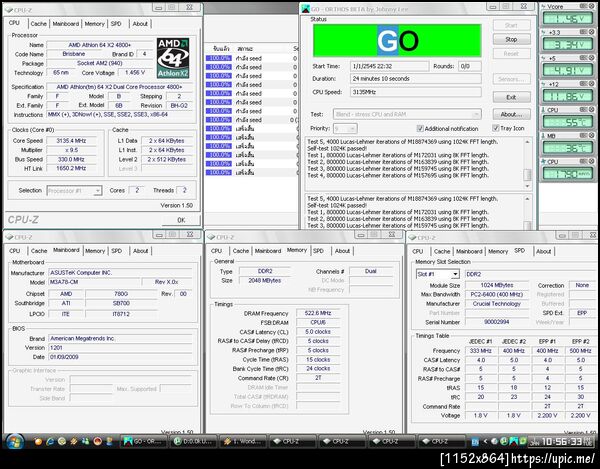Switch to the 'D:0.0k U...' taskbar button

[193, 441]
